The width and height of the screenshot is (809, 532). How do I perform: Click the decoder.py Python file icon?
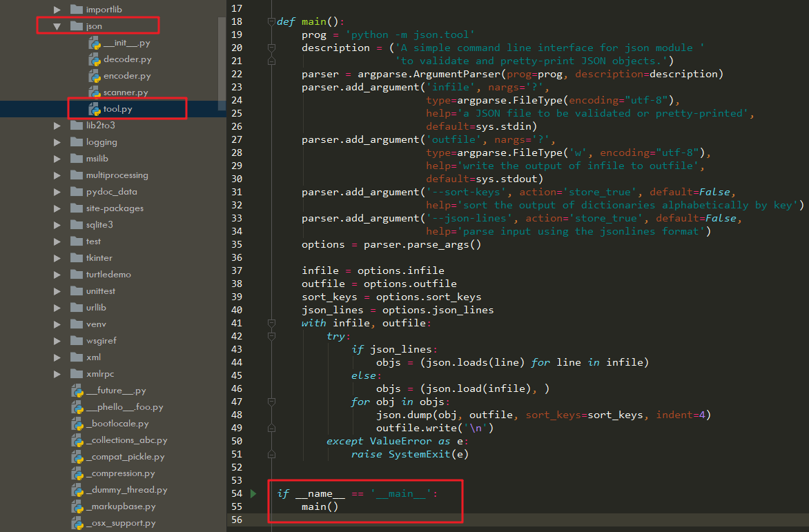click(x=95, y=59)
